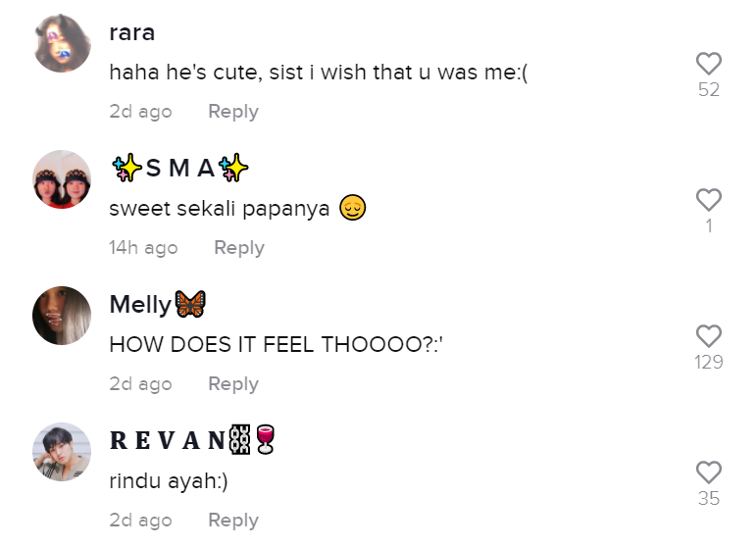Click the 129 likes count
The width and height of the screenshot is (756, 547).
click(708, 363)
